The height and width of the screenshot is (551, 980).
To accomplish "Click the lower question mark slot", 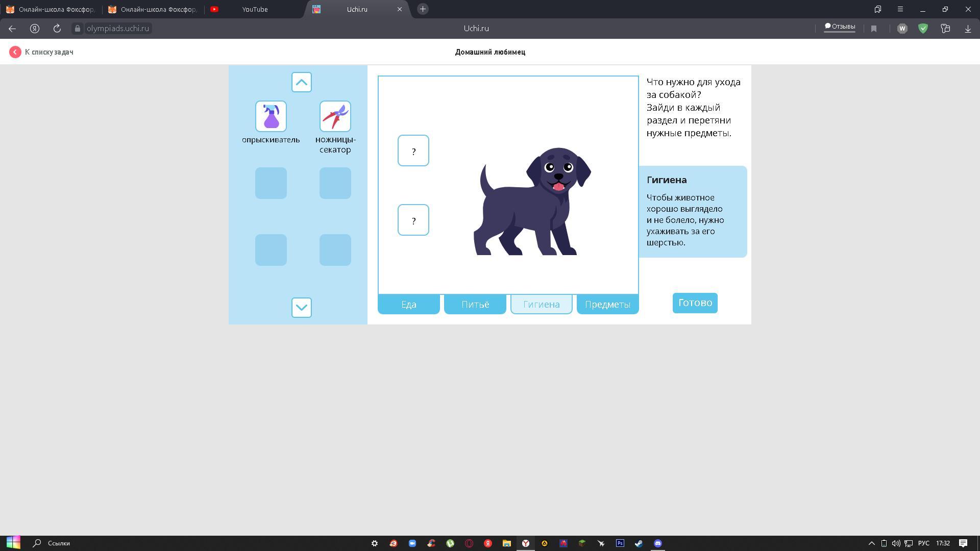I will (413, 220).
